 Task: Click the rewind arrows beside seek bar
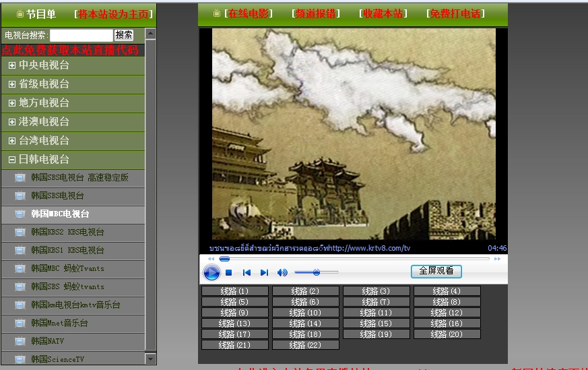coord(211,259)
